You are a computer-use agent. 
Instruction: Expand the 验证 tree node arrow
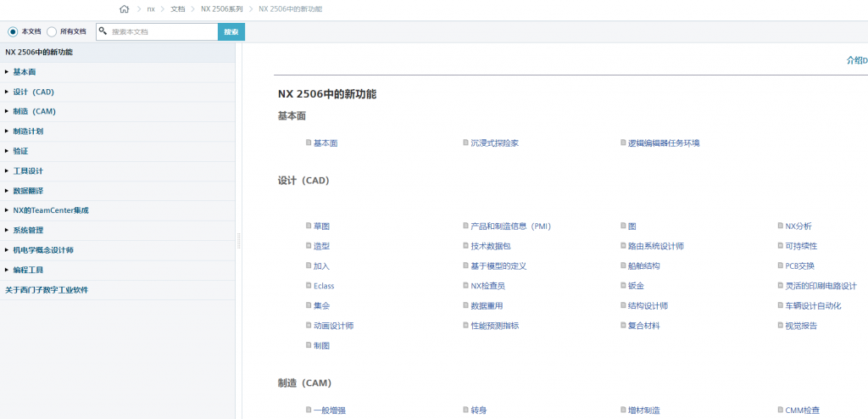(x=7, y=151)
